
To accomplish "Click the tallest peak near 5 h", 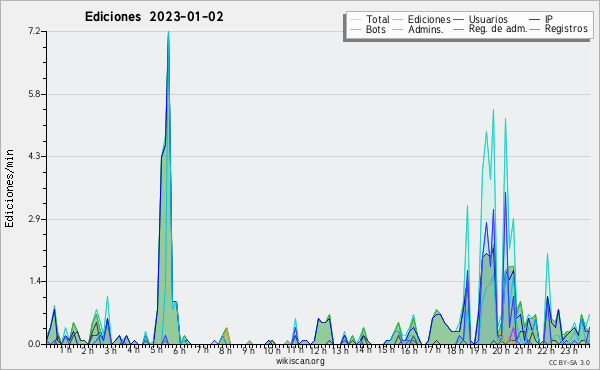I will (x=168, y=32).
